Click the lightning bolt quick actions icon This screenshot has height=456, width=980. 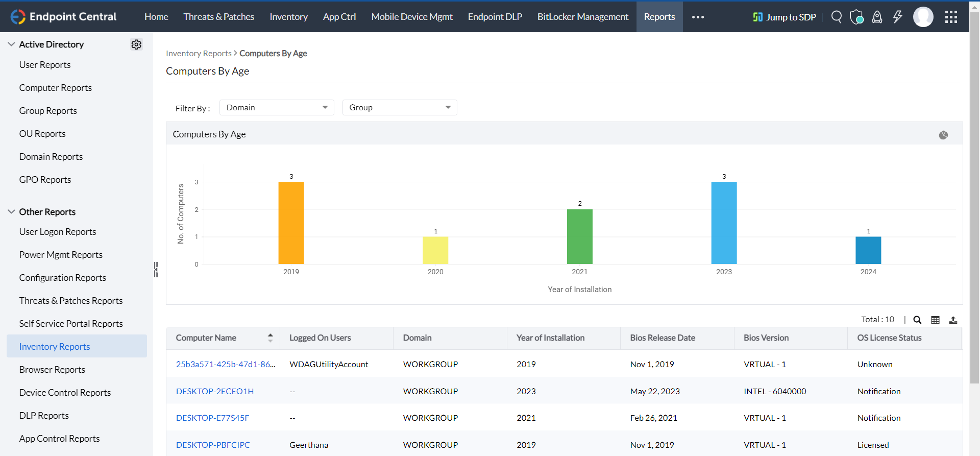(x=897, y=17)
